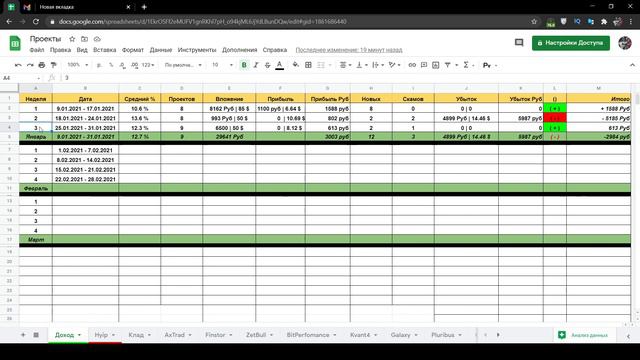Insert a comment from toolbar
The width and height of the screenshot is (640, 360).
tap(424, 65)
